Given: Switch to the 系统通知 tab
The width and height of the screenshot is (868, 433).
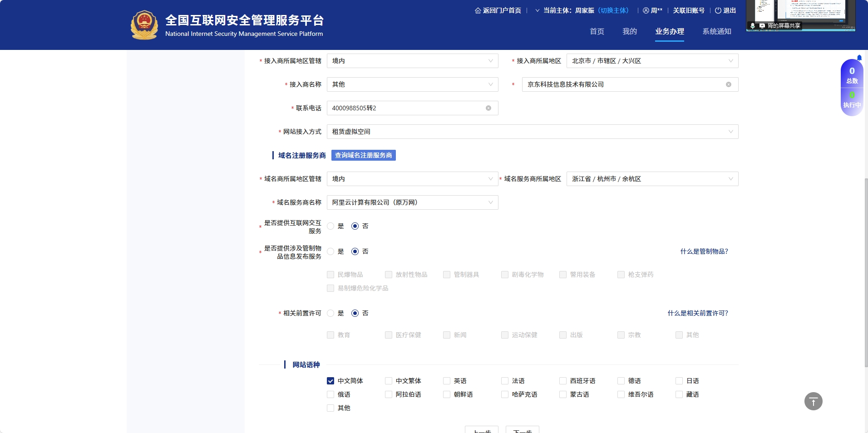Looking at the screenshot, I should coord(716,31).
